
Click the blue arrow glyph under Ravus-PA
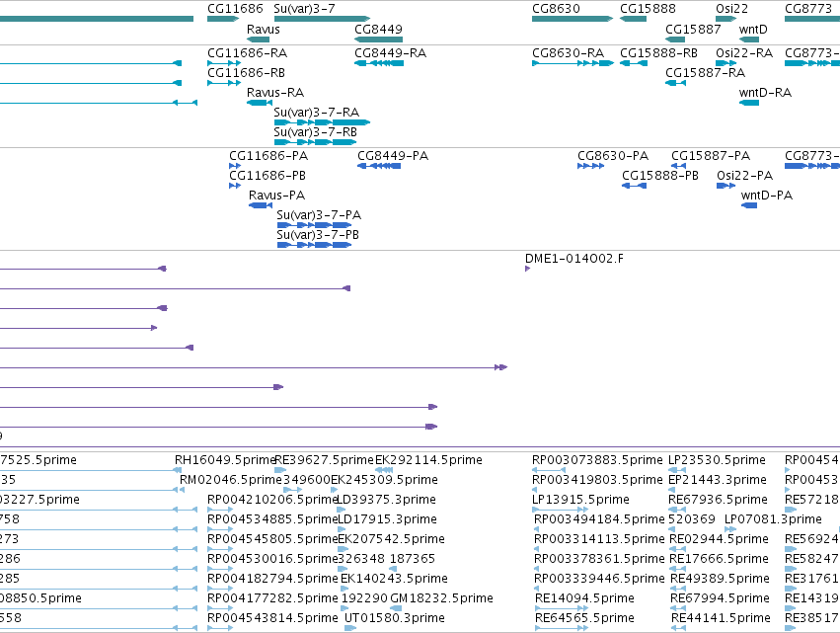click(x=261, y=205)
